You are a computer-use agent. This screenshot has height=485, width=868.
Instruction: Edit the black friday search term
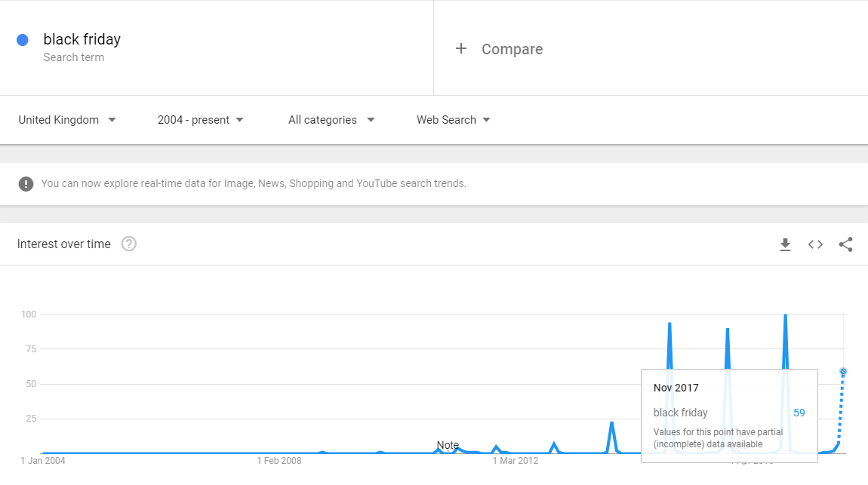click(x=82, y=39)
